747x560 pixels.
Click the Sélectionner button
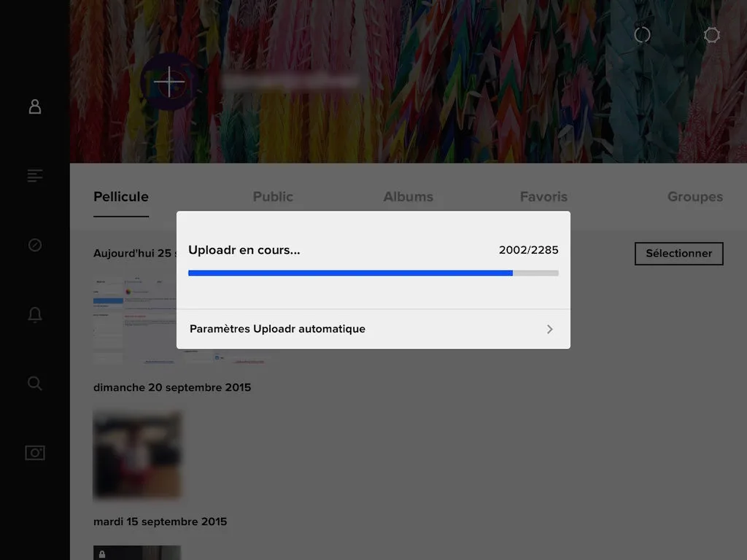(x=679, y=253)
